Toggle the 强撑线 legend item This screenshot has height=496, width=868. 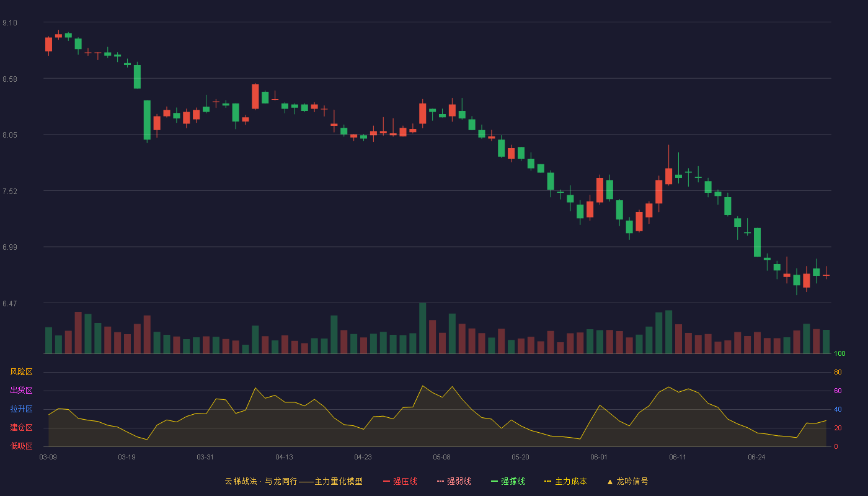click(x=508, y=481)
